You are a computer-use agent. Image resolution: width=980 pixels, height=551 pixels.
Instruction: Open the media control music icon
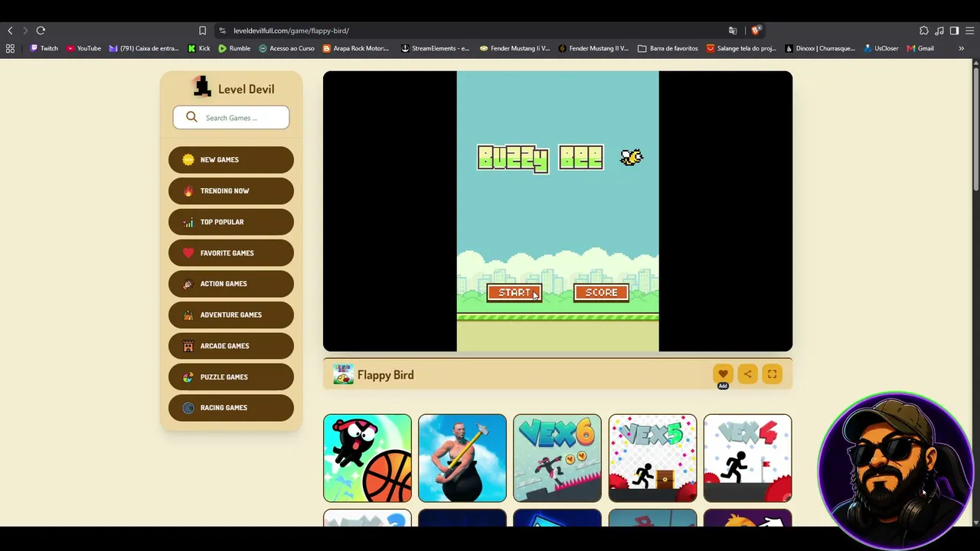tap(939, 31)
